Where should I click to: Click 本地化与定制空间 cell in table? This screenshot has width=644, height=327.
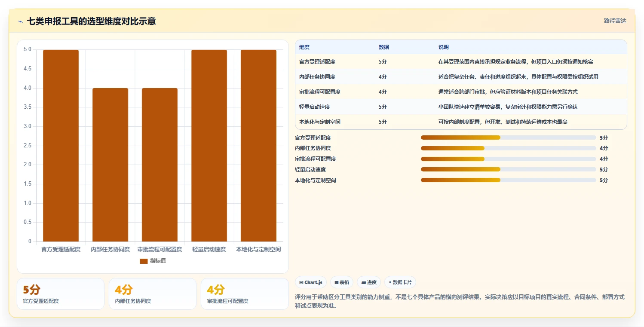pos(320,122)
